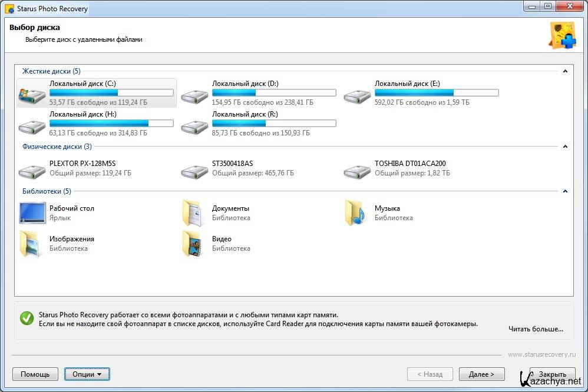588x392 pixels.
Task: Open the Desktop shortcut icon
Action: click(x=32, y=213)
